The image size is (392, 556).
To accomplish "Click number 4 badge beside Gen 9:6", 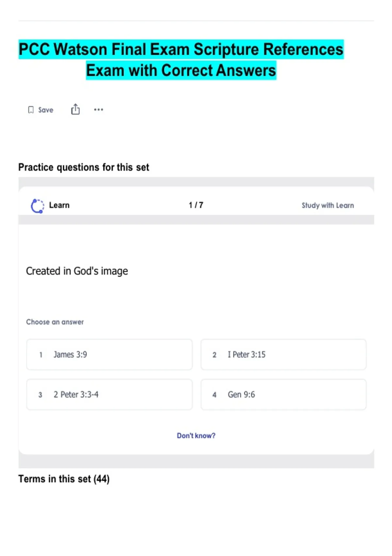I will [214, 395].
